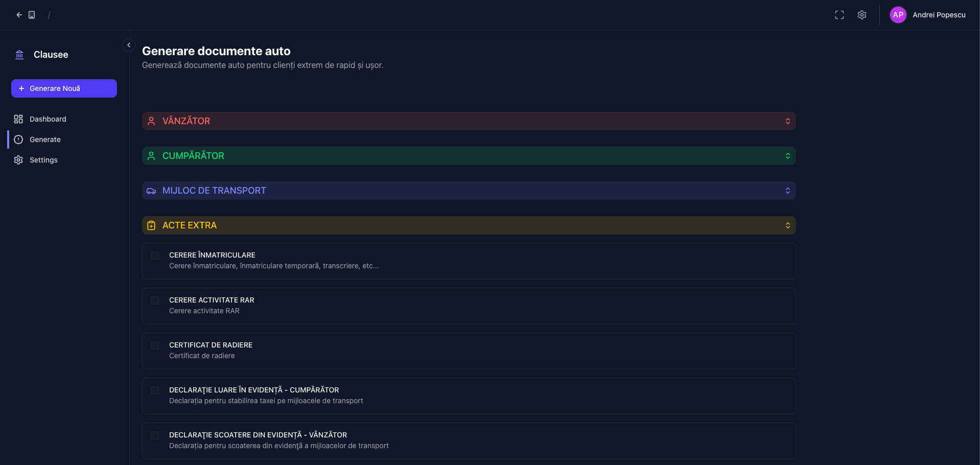Viewport: 980px width, 465px height.
Task: Enable the CERERE ÎNMATRICULARE checkbox
Action: (155, 255)
